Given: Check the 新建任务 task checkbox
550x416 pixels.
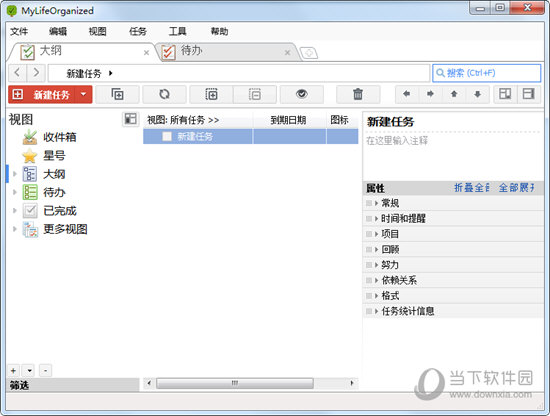Looking at the screenshot, I should (167, 136).
